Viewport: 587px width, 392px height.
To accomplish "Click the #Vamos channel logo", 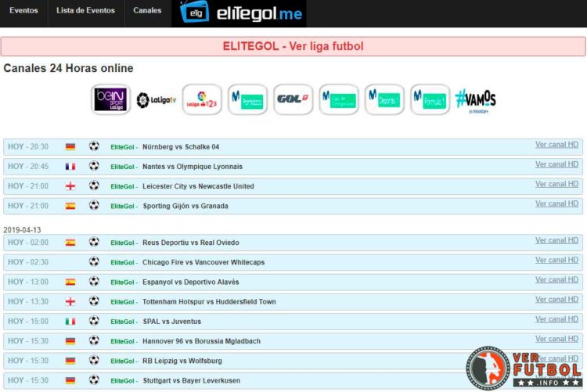I will coord(476,99).
